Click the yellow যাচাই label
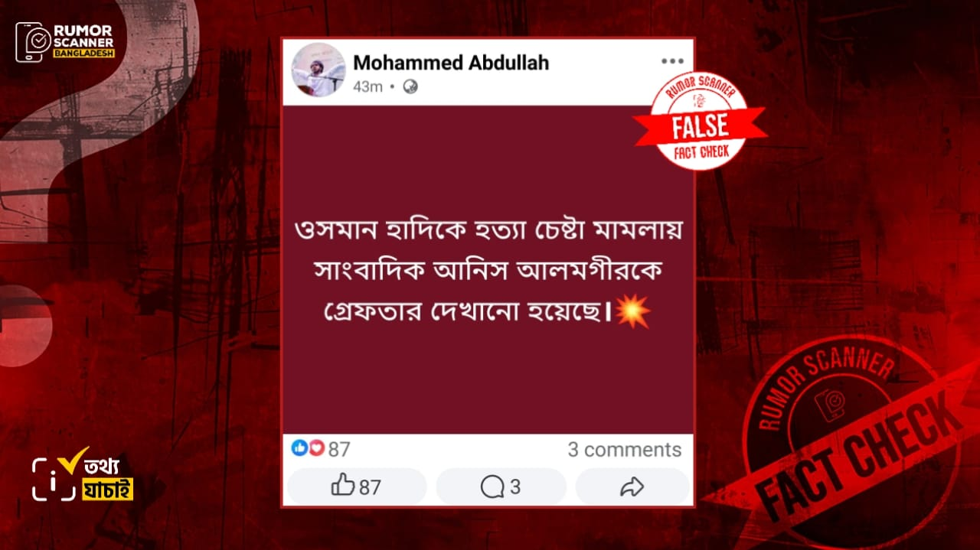Image resolution: width=980 pixels, height=550 pixels. click(x=108, y=489)
